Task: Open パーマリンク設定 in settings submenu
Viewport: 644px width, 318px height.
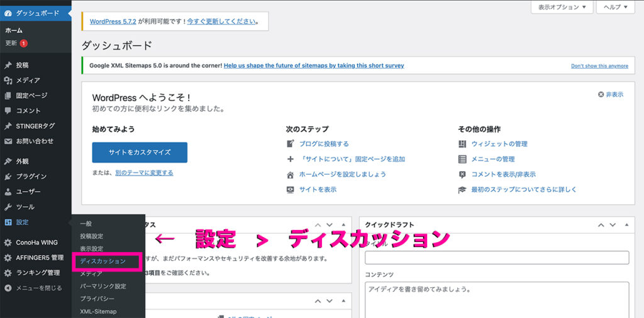Action: click(x=103, y=286)
